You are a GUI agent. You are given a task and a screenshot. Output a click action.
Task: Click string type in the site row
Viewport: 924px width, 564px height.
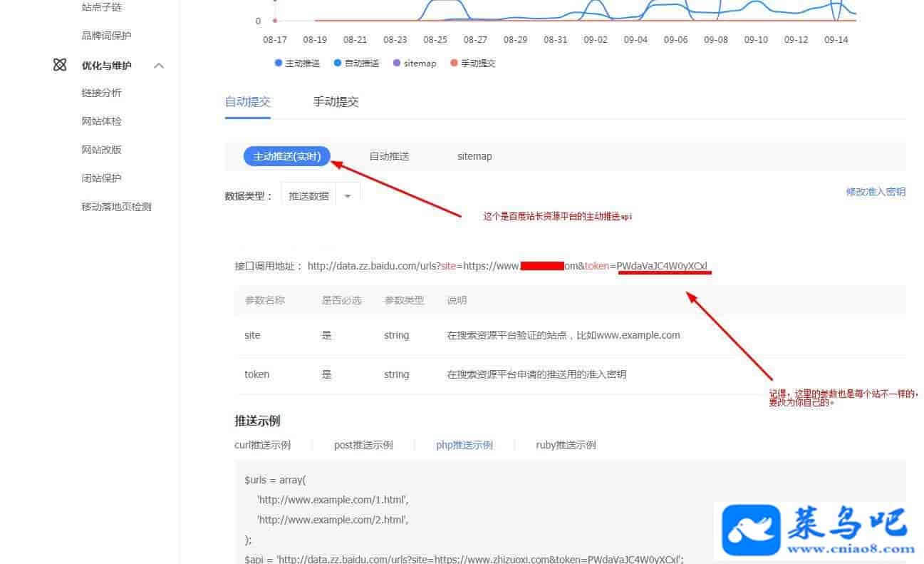click(x=397, y=335)
